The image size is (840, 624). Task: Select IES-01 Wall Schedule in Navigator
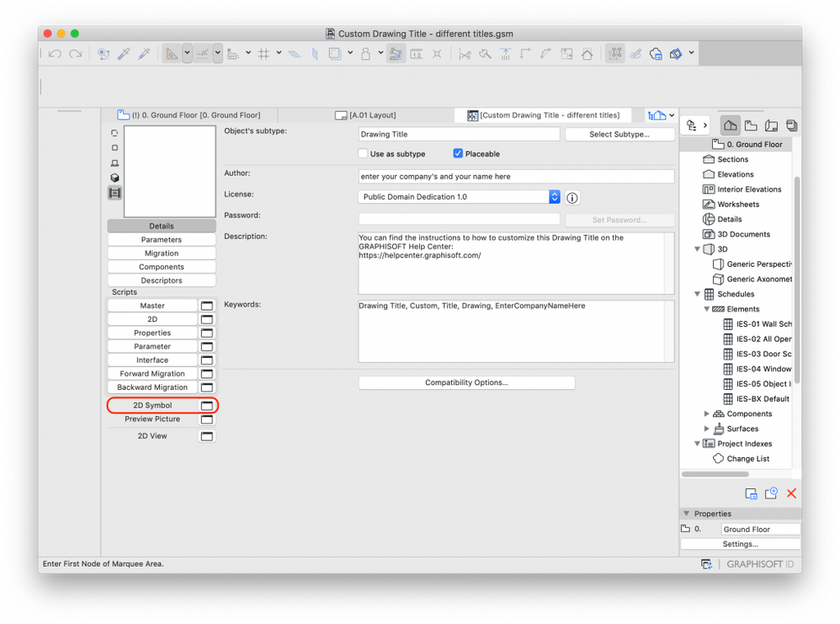(x=757, y=324)
